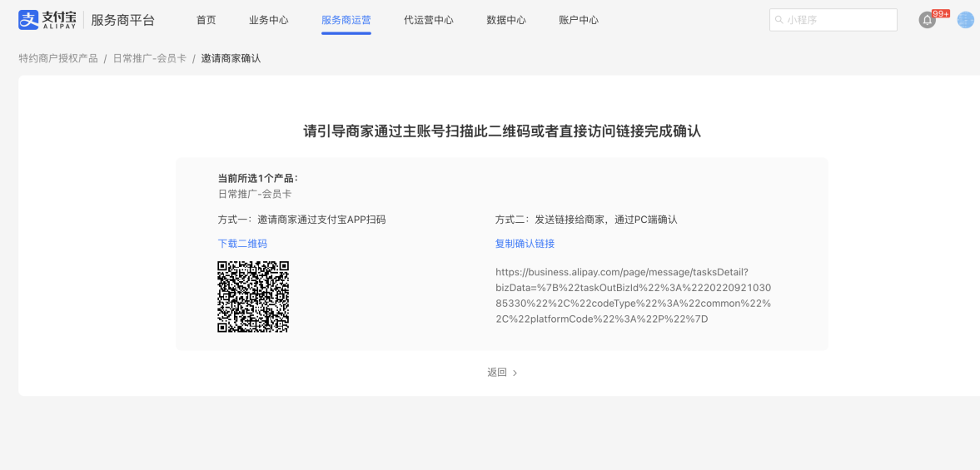Click the page heading 请引导商家通过主账号扫描
The width and height of the screenshot is (980, 470).
pyautogui.click(x=502, y=131)
